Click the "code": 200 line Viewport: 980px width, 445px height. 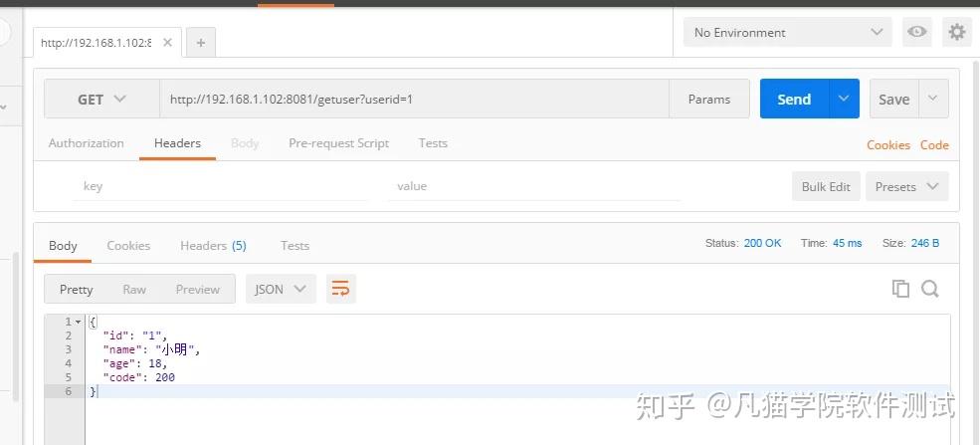click(138, 377)
